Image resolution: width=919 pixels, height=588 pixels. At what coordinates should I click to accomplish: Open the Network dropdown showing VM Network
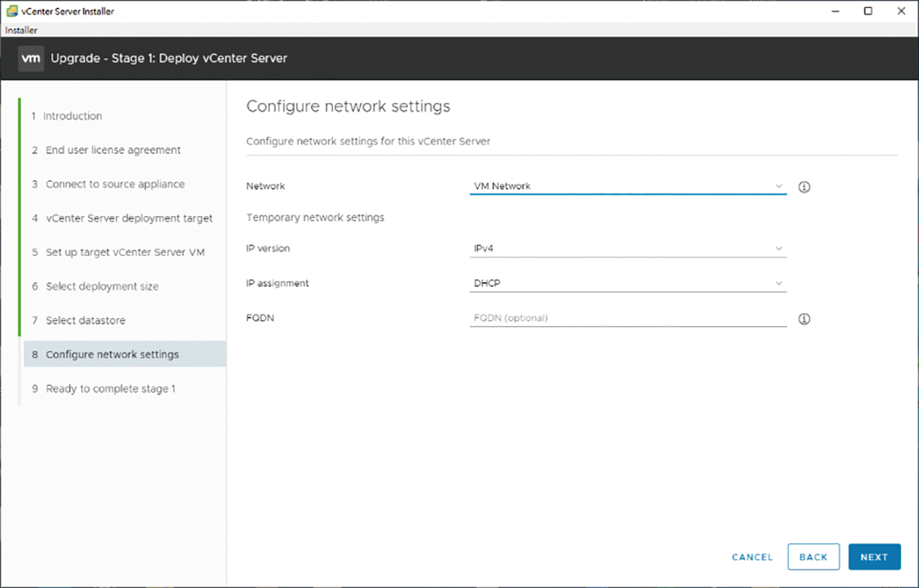(x=628, y=186)
